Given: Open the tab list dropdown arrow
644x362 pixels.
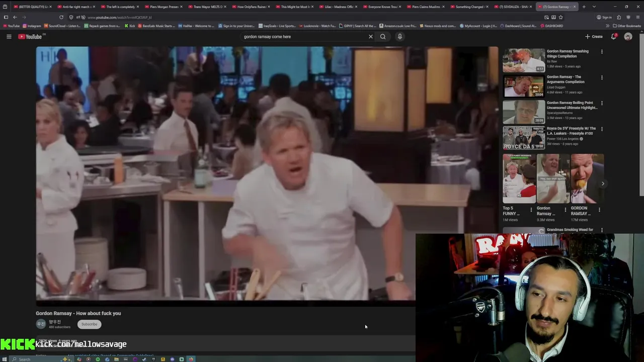Looking at the screenshot, I should [x=594, y=7].
